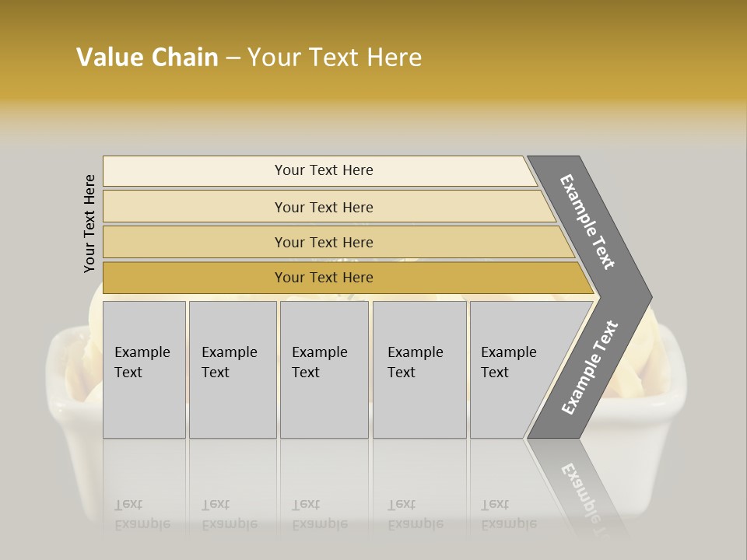This screenshot has width=747, height=560.
Task: Select the upper chevron arm "Example Text"
Action: [x=588, y=222]
